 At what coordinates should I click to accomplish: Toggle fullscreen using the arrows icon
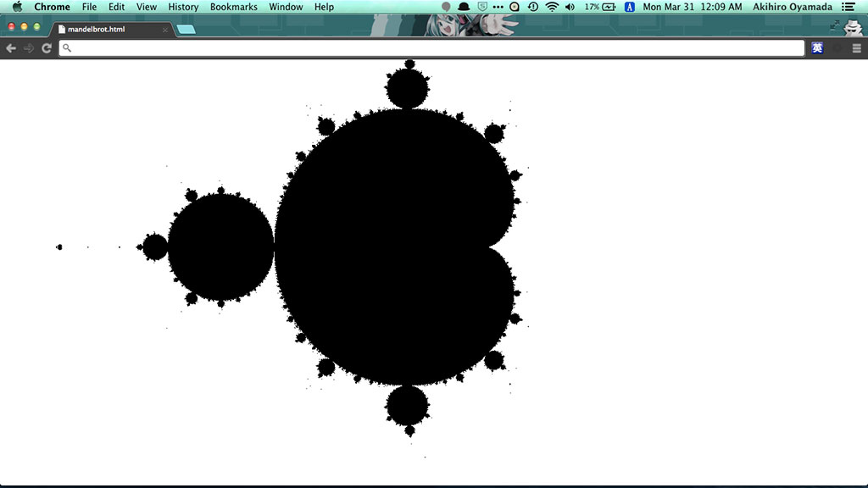pos(835,26)
